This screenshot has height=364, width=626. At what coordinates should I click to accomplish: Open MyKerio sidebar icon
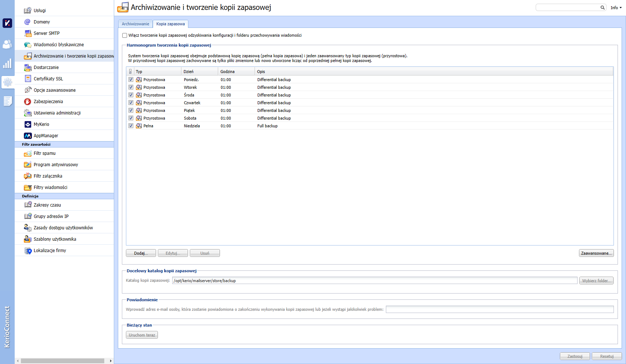click(x=28, y=124)
